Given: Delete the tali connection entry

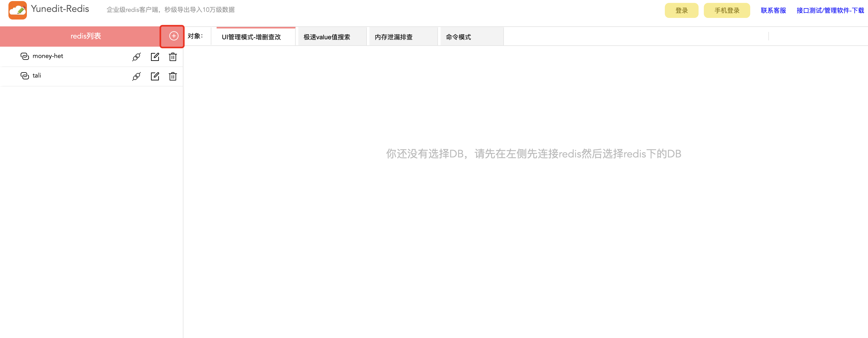Looking at the screenshot, I should [x=173, y=76].
